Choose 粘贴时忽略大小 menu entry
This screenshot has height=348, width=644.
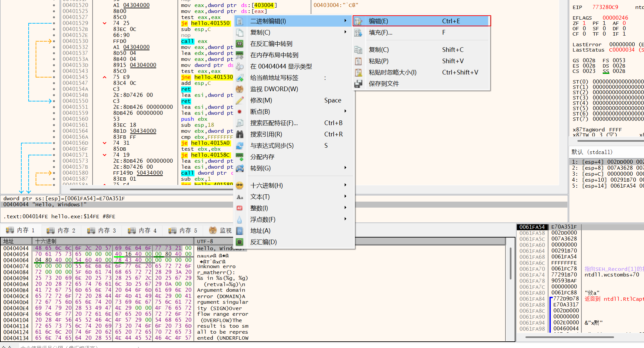coord(422,73)
